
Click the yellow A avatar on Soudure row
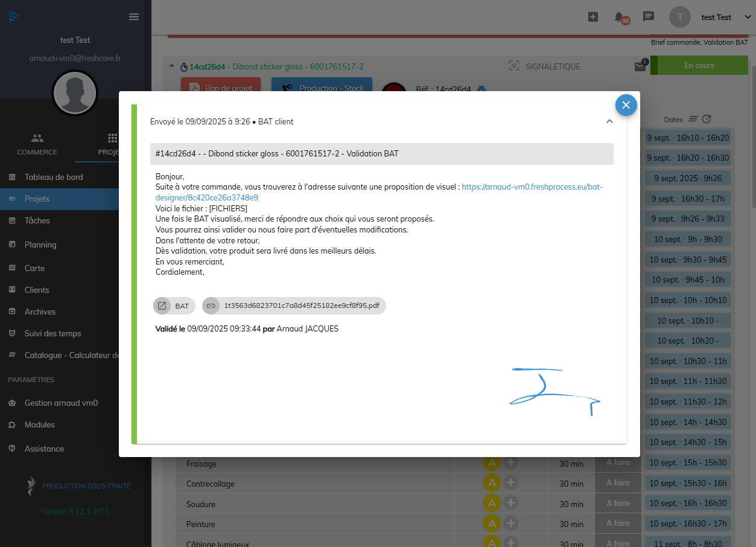pyautogui.click(x=492, y=503)
